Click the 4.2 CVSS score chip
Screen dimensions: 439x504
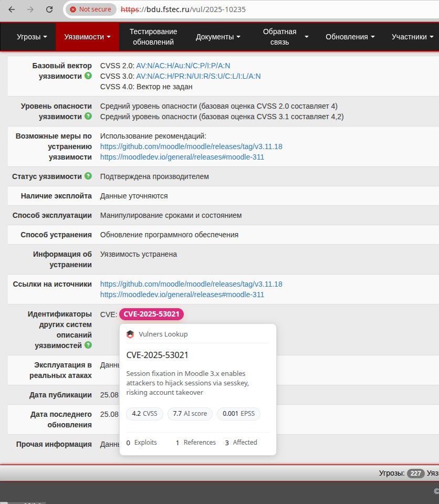pos(144,414)
